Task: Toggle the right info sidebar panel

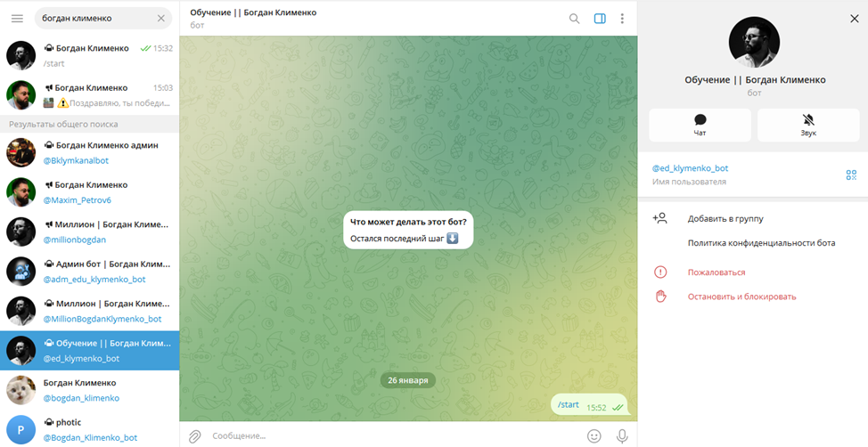Action: [x=600, y=19]
